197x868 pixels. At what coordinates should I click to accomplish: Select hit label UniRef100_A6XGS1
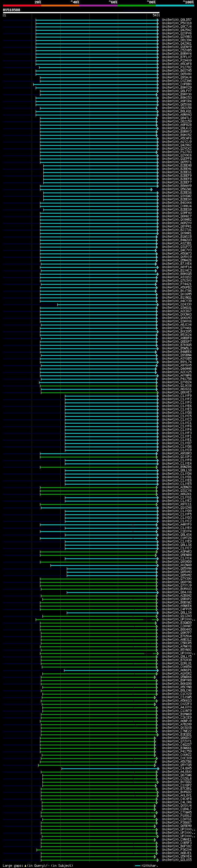click(176, 389)
